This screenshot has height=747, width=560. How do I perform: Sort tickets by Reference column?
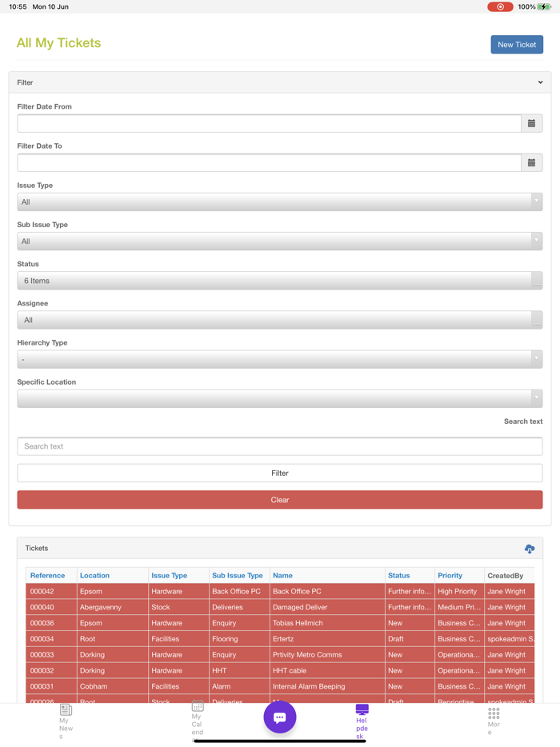(47, 576)
